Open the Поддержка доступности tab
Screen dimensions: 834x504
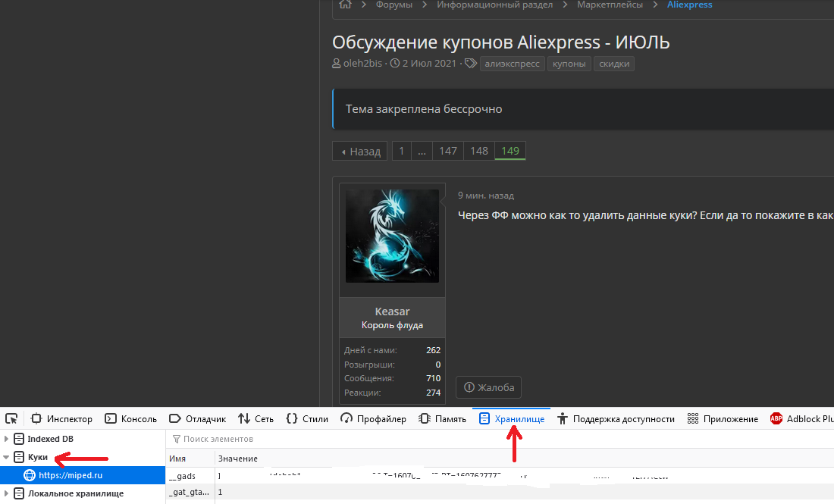[616, 418]
